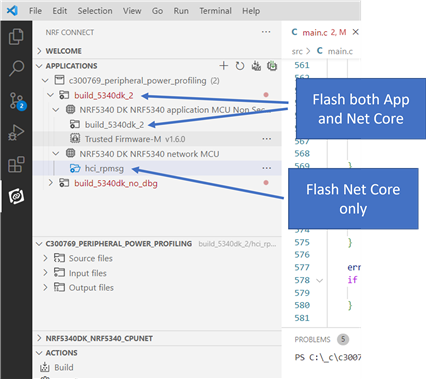
Task: Expand Source files folder
Action: point(45,258)
